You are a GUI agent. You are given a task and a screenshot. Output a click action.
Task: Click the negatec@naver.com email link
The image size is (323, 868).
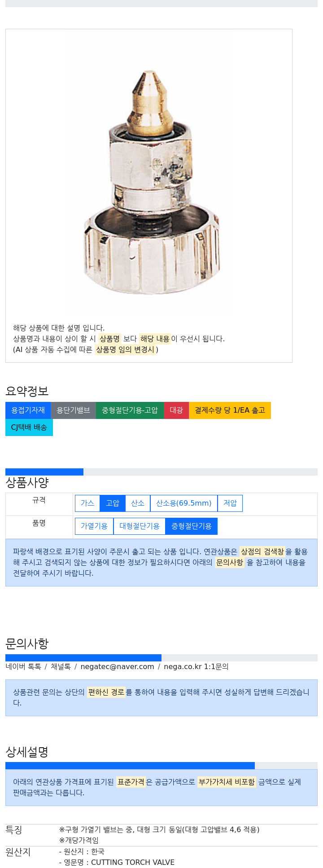coord(117,667)
